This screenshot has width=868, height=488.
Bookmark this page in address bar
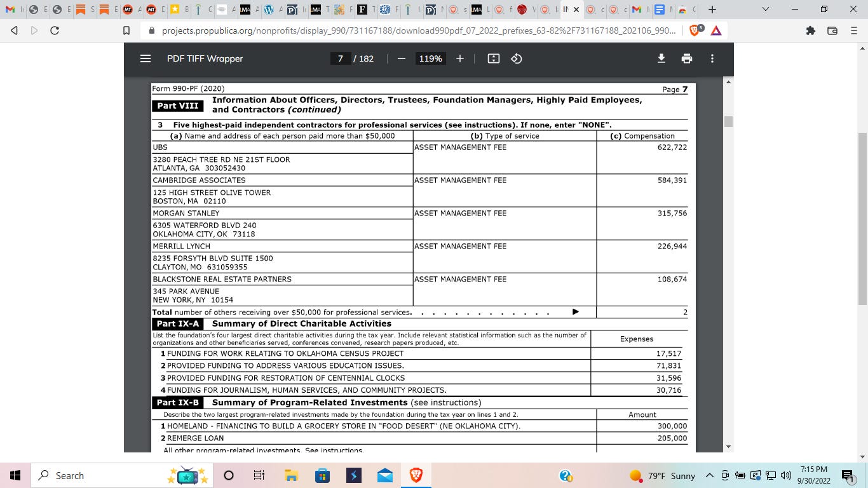pyautogui.click(x=126, y=30)
